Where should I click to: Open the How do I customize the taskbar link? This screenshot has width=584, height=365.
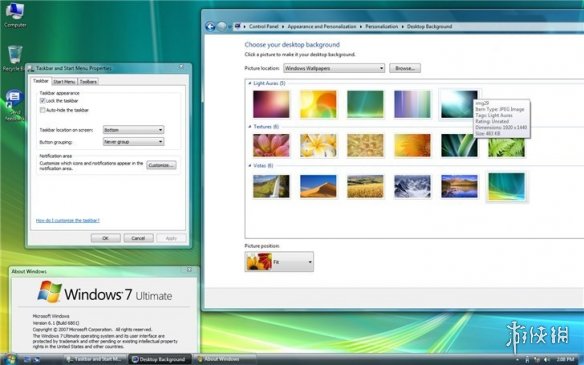(x=67, y=220)
